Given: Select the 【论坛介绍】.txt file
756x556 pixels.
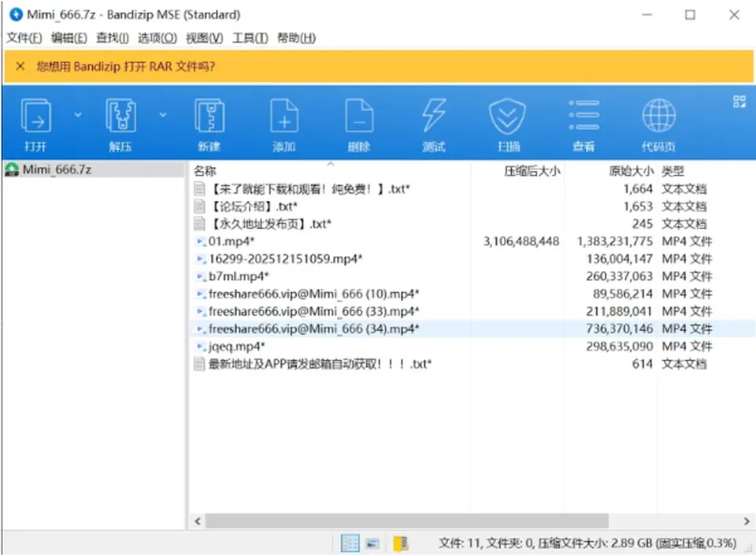Looking at the screenshot, I should (x=254, y=206).
